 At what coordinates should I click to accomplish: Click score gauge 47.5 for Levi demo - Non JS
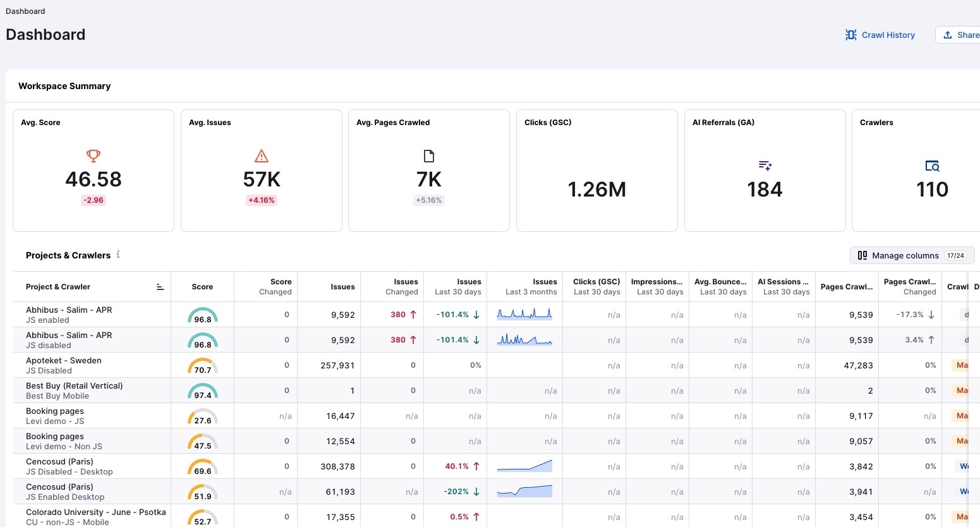point(203,441)
